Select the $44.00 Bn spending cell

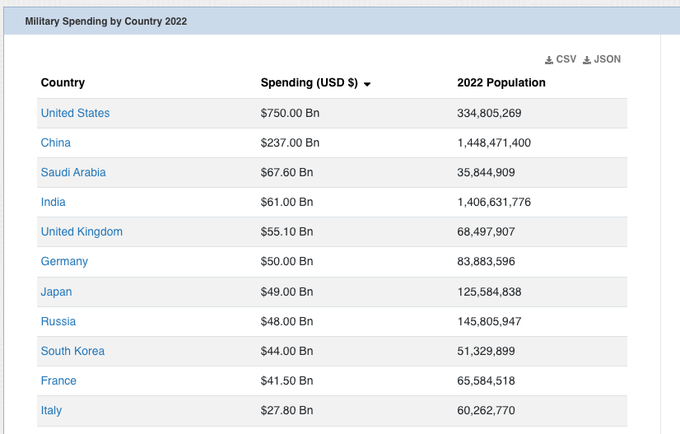tap(287, 351)
